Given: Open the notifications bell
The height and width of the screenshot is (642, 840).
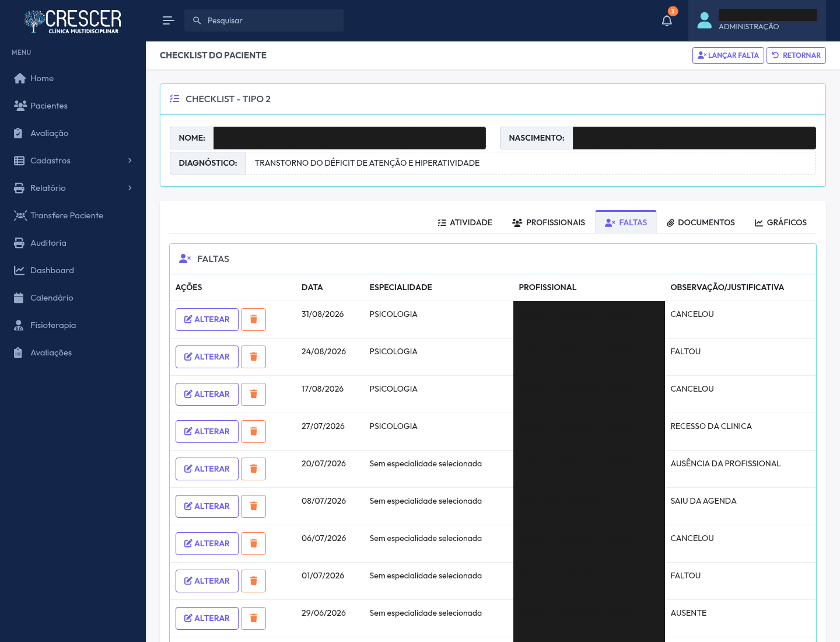Looking at the screenshot, I should (x=667, y=20).
